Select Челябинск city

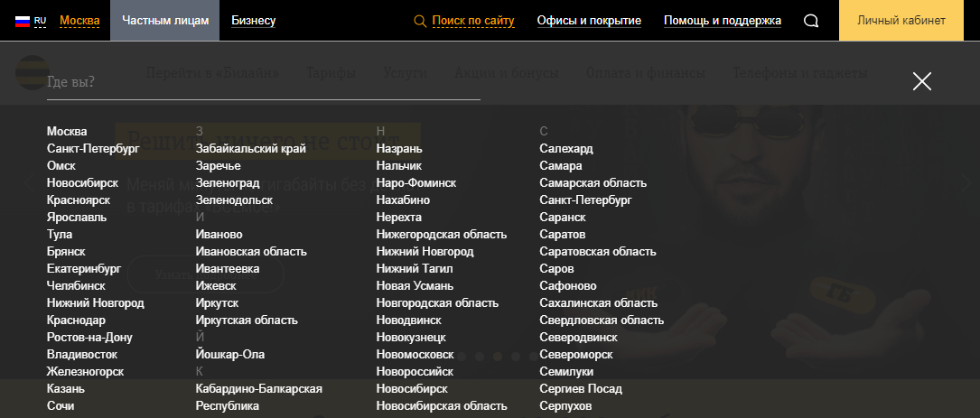tap(76, 285)
